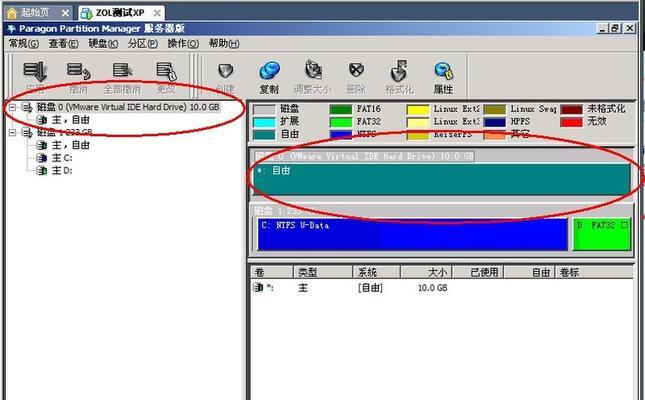Viewport: 645px width, 400px height.
Task: Click the 10.0 GB size cell
Action: point(432,288)
